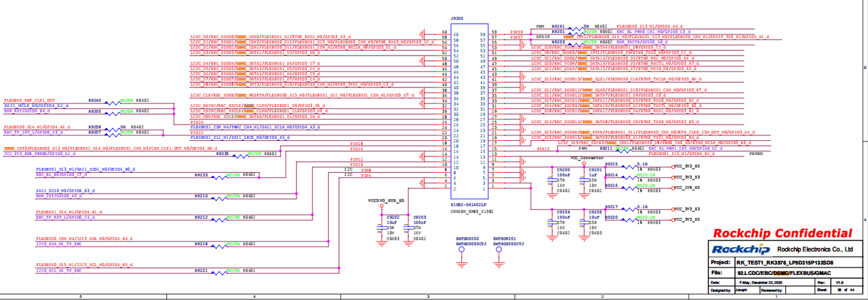Click resistor R9217 label

611,207
